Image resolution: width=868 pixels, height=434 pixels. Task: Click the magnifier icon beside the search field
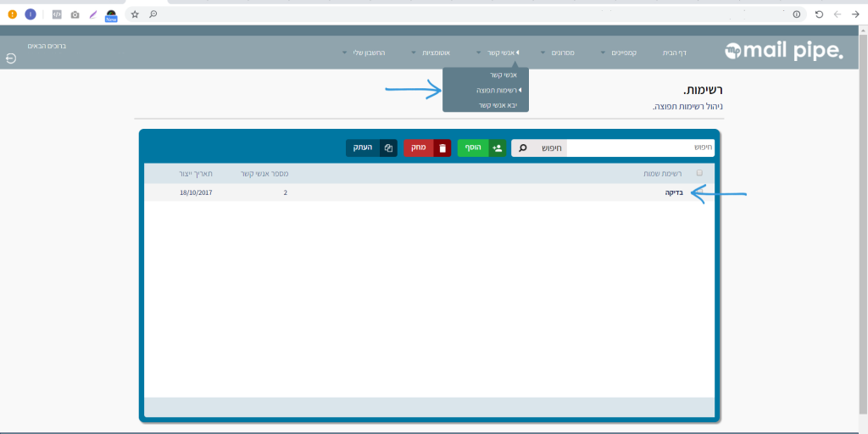tap(523, 148)
